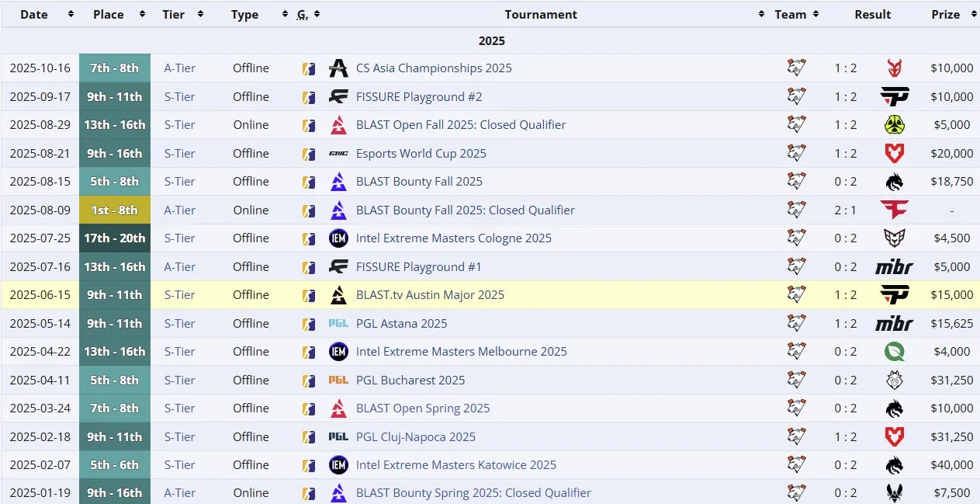Screen dimensions: 980x504
Task: Click the 2 : 1 result cell
Action: click(846, 210)
